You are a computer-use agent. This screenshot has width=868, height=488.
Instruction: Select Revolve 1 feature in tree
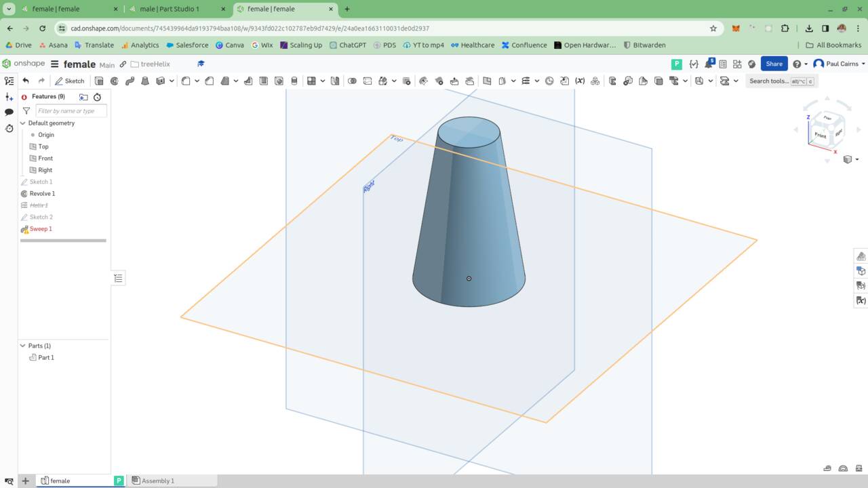[x=42, y=194]
